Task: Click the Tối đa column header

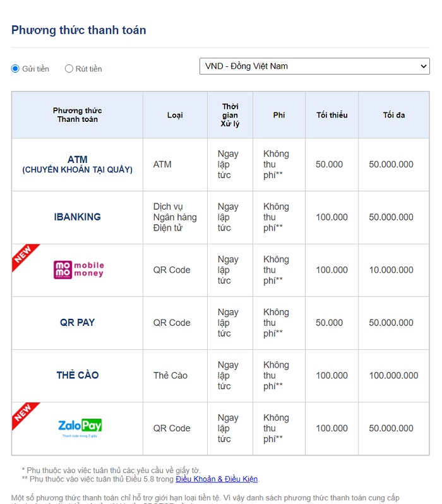Action: point(393,115)
